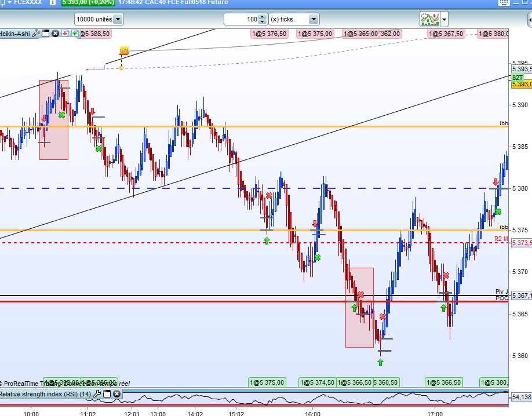Open the RSI indicator settings wrench
The image size is (532, 416).
(97, 394)
